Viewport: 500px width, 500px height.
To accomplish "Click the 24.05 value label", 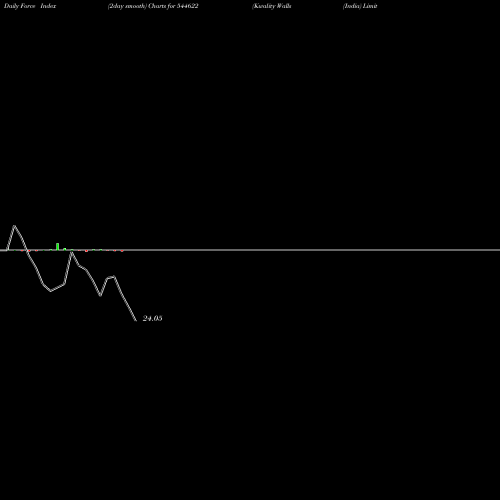I will [x=152, y=318].
